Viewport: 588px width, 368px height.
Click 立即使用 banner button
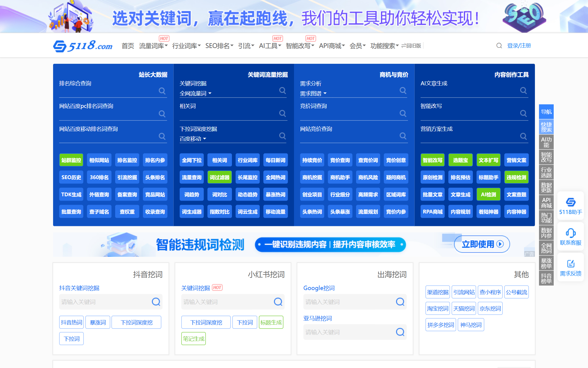pos(482,244)
